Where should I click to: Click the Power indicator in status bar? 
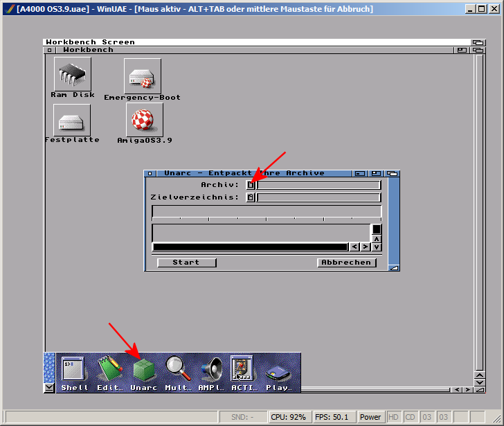pyautogui.click(x=370, y=417)
